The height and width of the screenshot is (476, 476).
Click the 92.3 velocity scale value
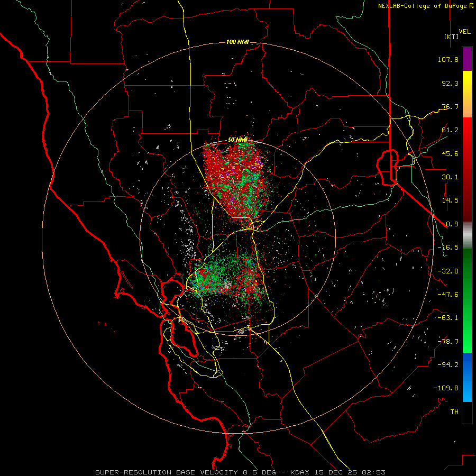450,83
